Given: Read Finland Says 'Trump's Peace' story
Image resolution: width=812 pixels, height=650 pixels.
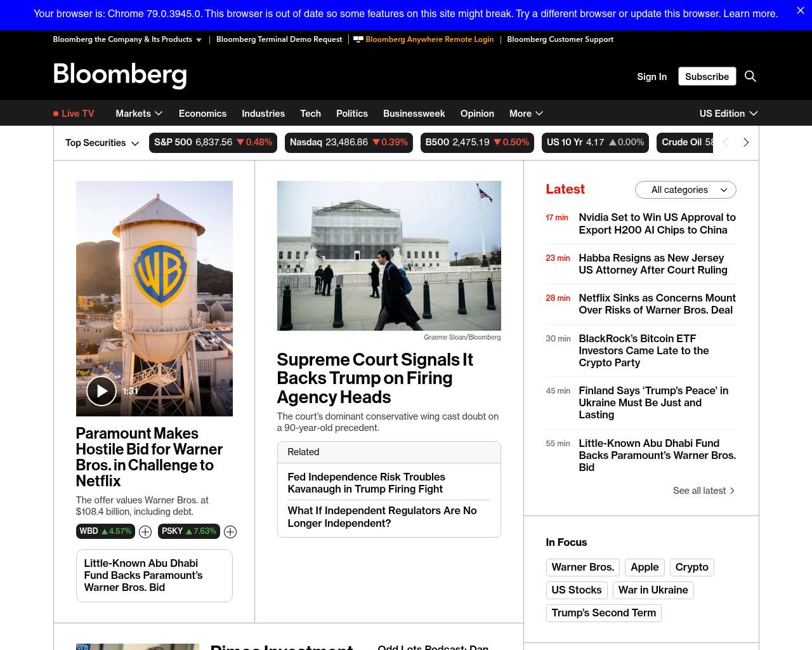Looking at the screenshot, I should point(653,402).
